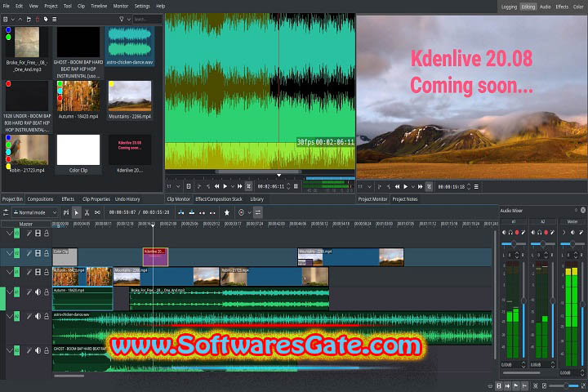Adjust the Master balance slider in Audio Mixer
The height and width of the screenshot is (392, 588).
[572, 244]
